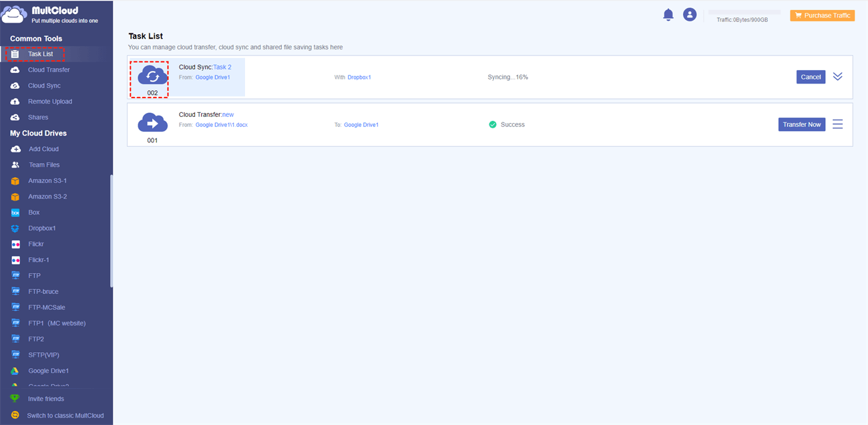868x425 pixels.
Task: Click the Transfer Now button
Action: [x=802, y=124]
